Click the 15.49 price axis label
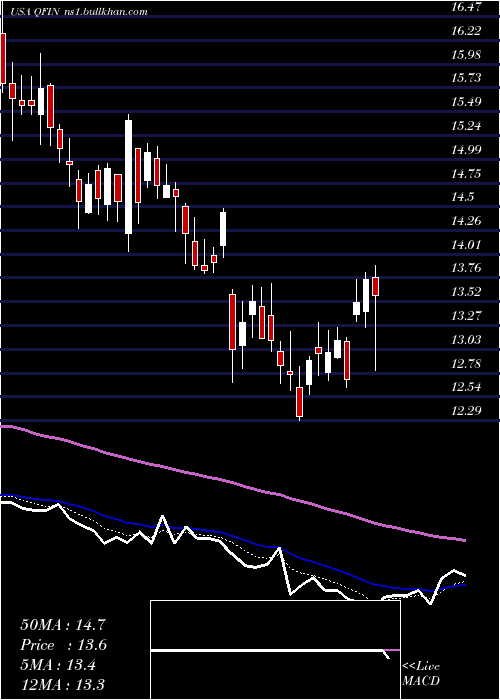The height and width of the screenshot is (700, 500). coord(467,102)
